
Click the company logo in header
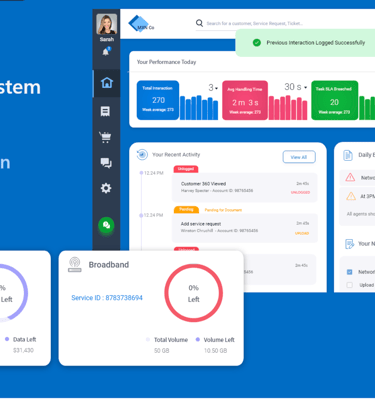click(141, 24)
